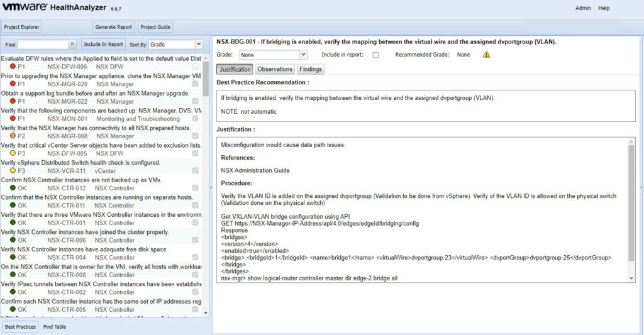The image size is (644, 335).
Task: Click the red P1 dot for NSX-MON-001
Action: point(13,118)
